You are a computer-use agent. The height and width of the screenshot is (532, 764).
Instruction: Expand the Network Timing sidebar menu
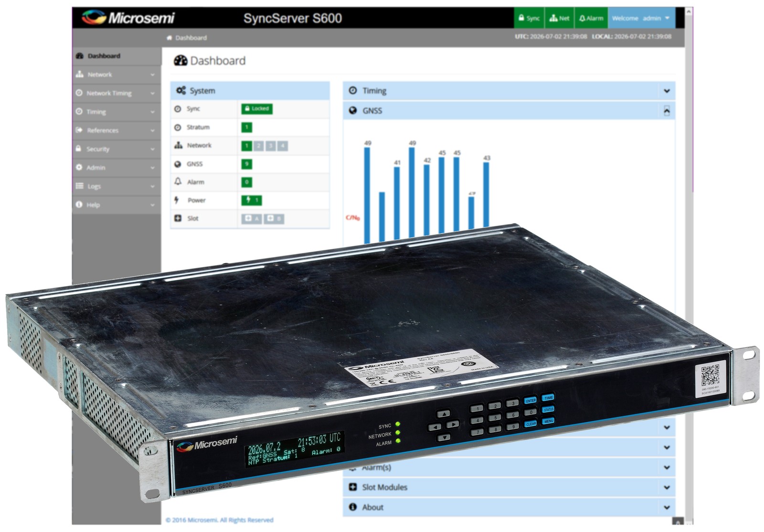[117, 93]
